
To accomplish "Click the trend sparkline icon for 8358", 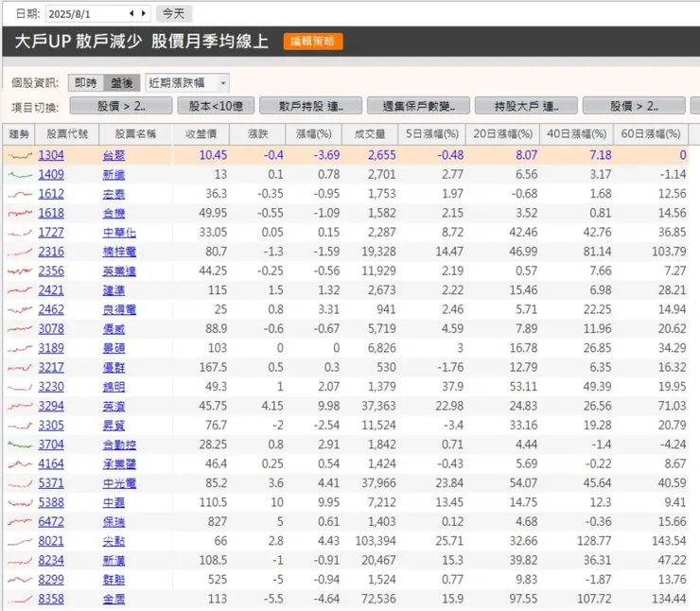I will tap(20, 599).
